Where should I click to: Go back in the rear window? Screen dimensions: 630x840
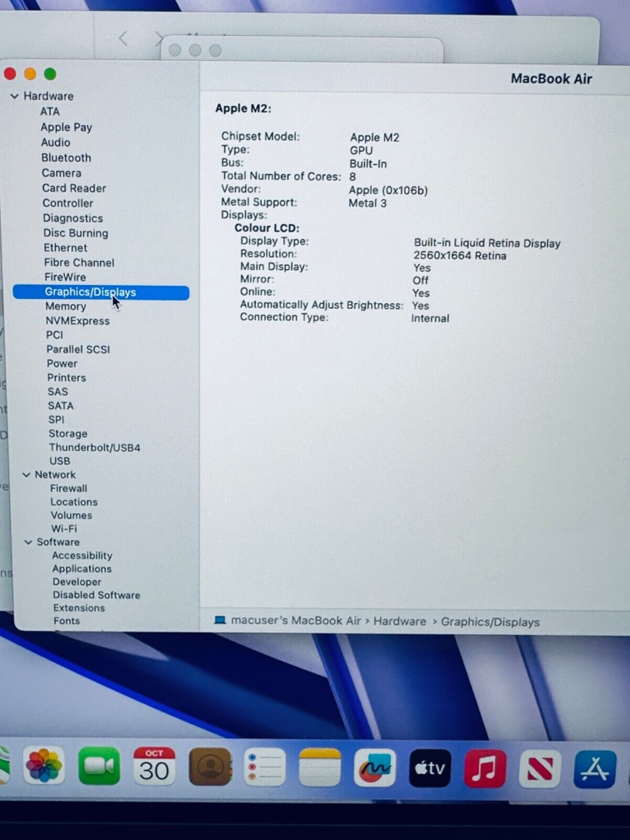123,38
